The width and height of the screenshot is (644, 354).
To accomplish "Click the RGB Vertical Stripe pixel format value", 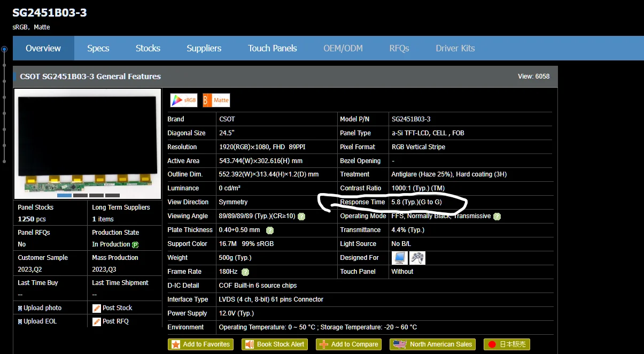I will [418, 147].
